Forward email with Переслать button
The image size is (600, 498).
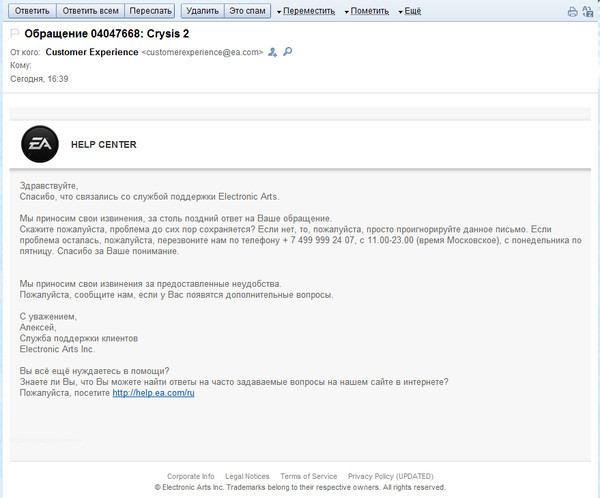(x=150, y=11)
